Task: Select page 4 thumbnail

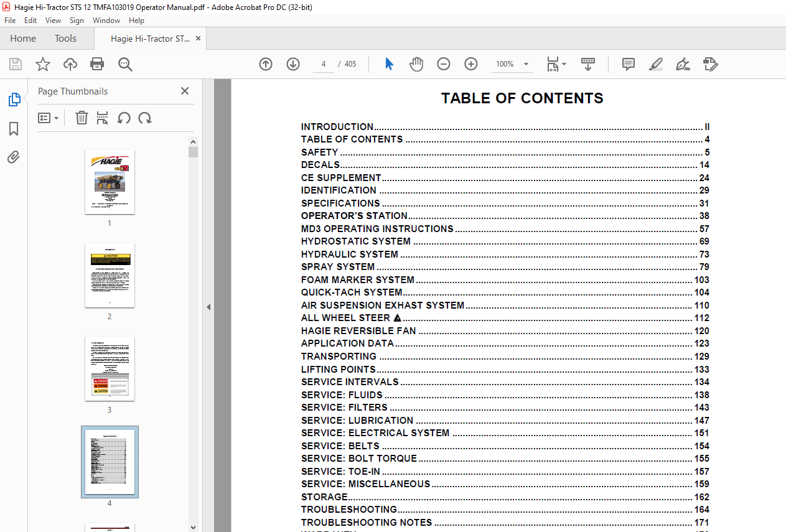Action: tap(110, 462)
